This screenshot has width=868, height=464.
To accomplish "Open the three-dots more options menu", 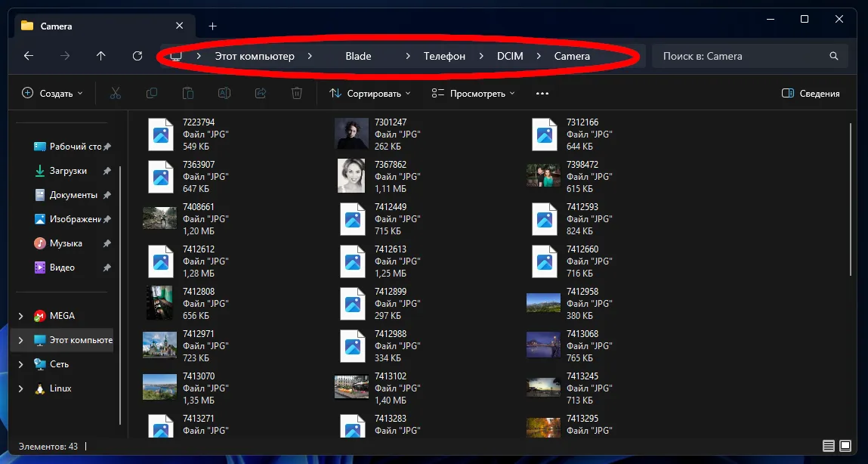I will click(x=542, y=94).
